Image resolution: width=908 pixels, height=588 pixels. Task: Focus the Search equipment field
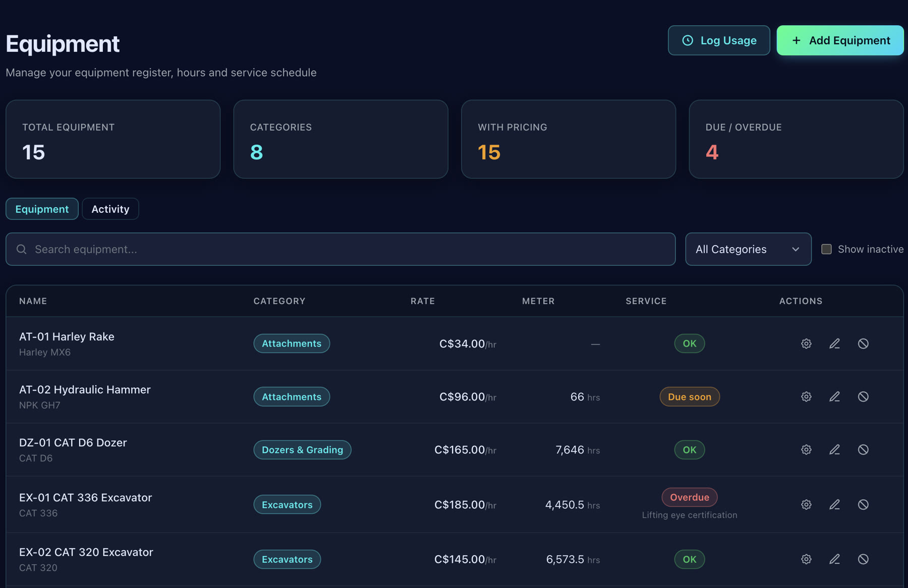click(x=340, y=249)
